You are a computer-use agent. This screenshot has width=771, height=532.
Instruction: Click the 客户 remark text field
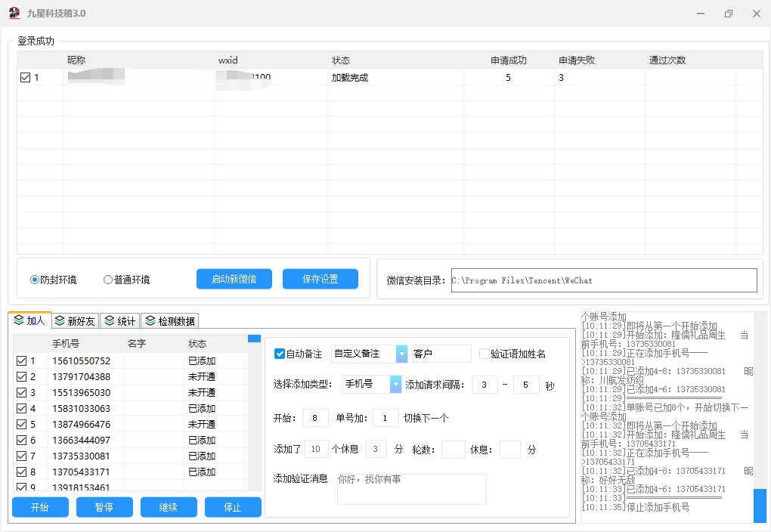point(441,354)
